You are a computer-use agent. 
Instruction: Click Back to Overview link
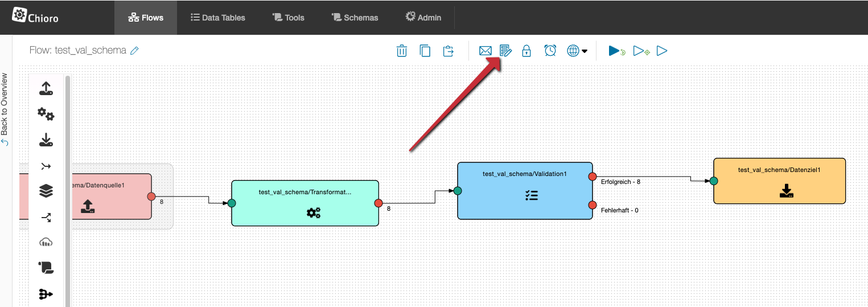[x=5, y=109]
